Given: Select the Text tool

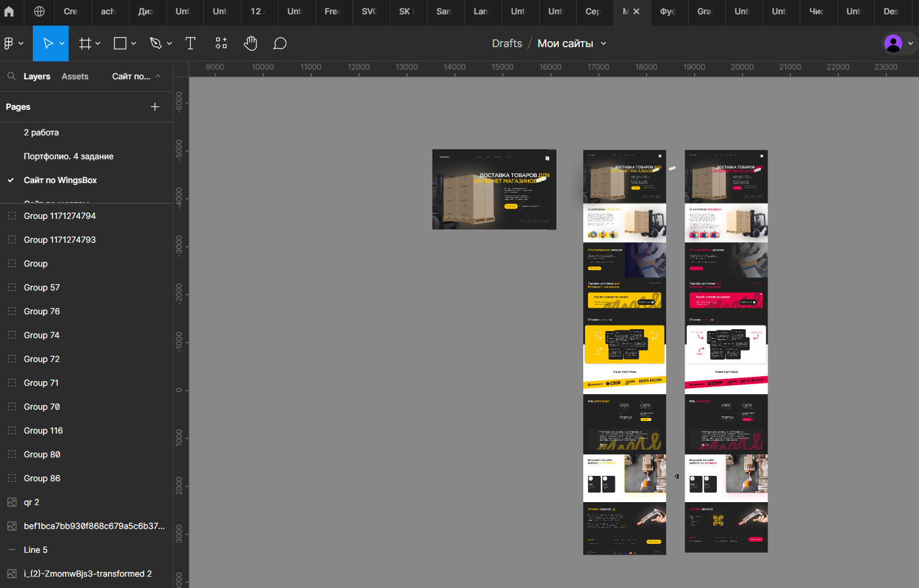Looking at the screenshot, I should coord(190,44).
